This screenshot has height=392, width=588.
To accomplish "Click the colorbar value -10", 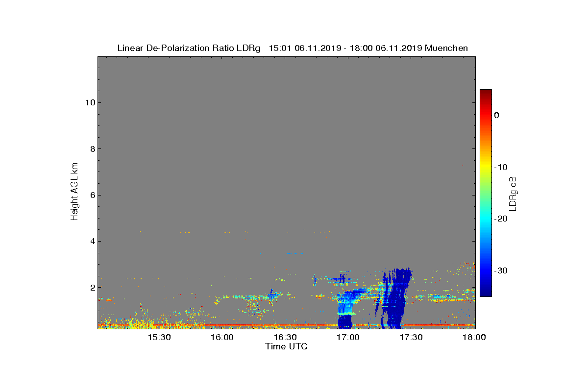I will click(x=500, y=167).
